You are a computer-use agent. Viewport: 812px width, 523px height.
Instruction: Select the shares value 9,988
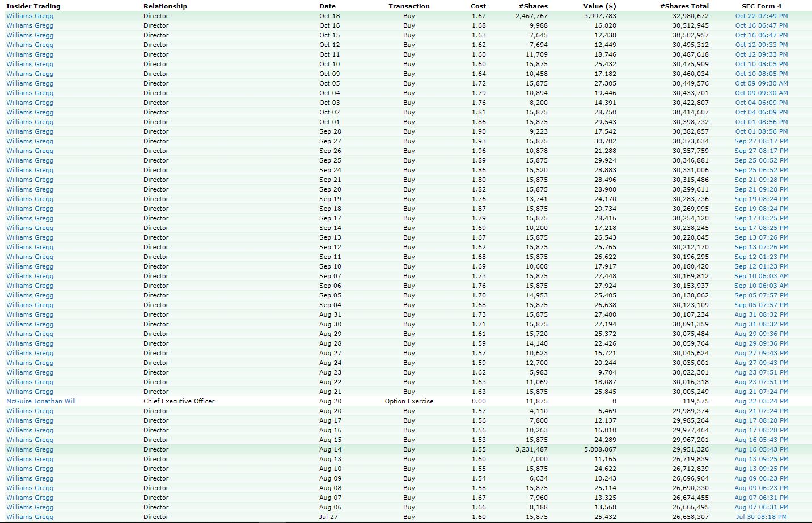pyautogui.click(x=539, y=25)
